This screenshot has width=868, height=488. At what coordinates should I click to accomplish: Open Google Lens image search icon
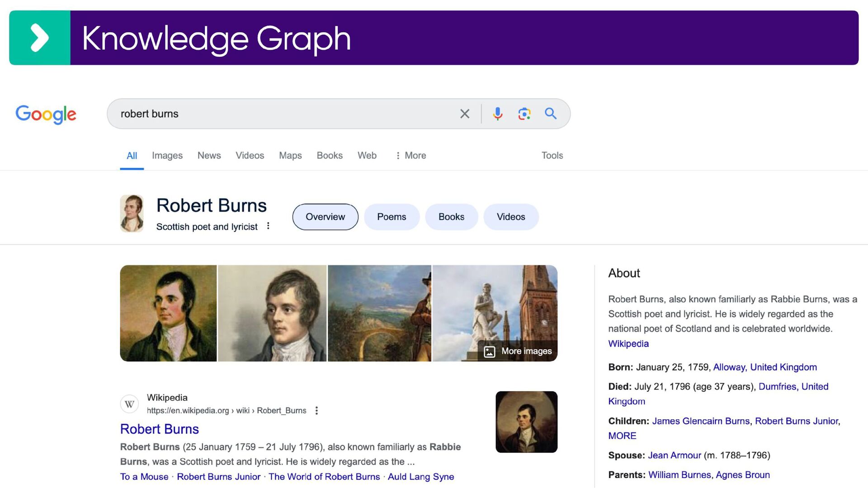(524, 114)
